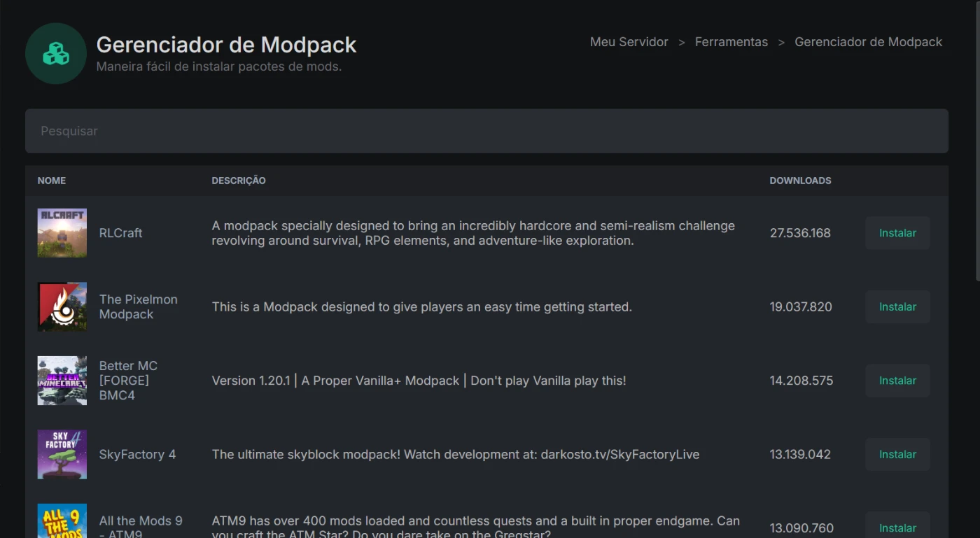Install the RLCraft modpack
The height and width of the screenshot is (538, 980).
897,233
